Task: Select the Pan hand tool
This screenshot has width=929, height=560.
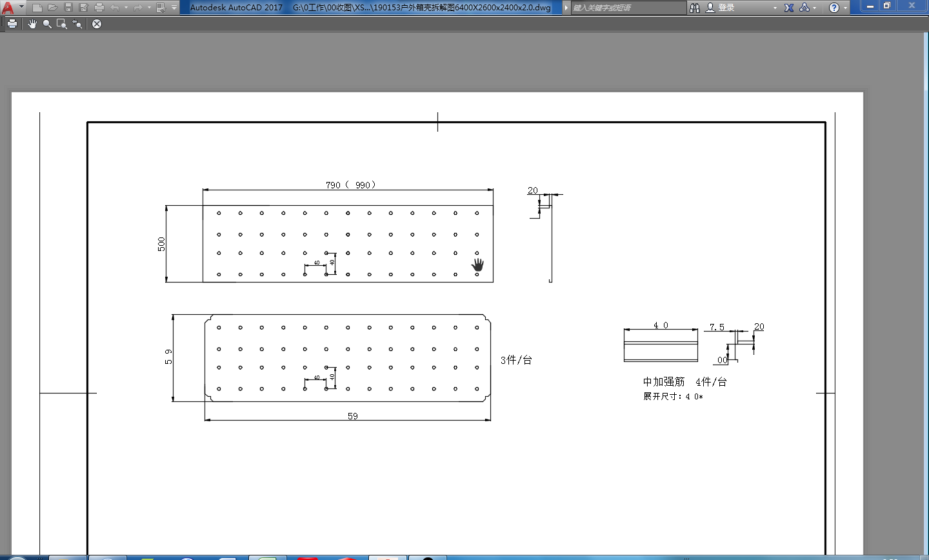Action: 32,24
